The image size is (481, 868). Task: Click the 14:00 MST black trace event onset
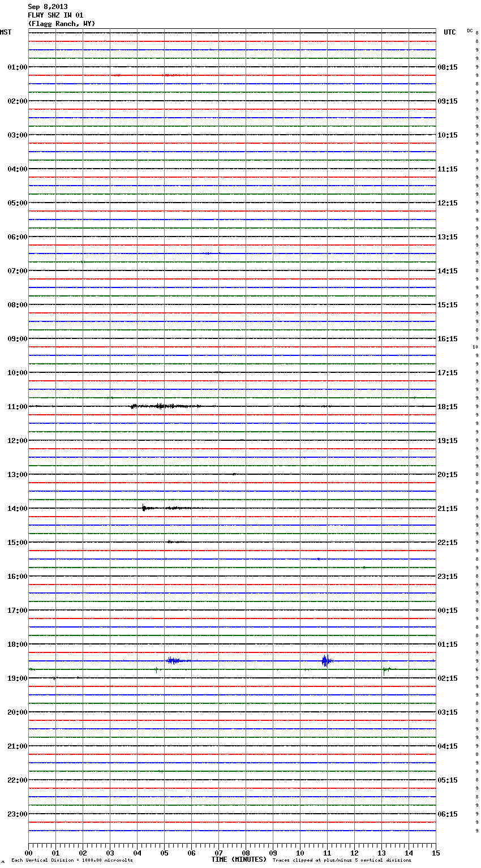pyautogui.click(x=144, y=508)
